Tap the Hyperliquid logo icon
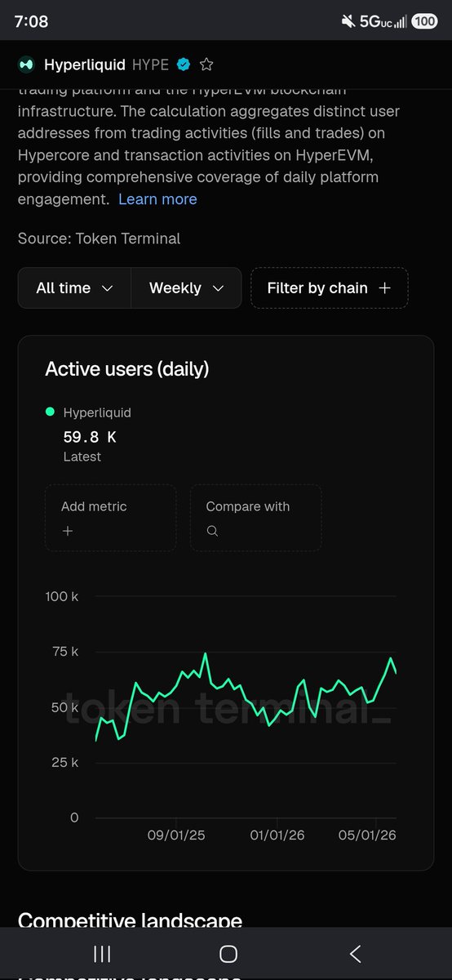This screenshot has width=452, height=980. (x=26, y=64)
